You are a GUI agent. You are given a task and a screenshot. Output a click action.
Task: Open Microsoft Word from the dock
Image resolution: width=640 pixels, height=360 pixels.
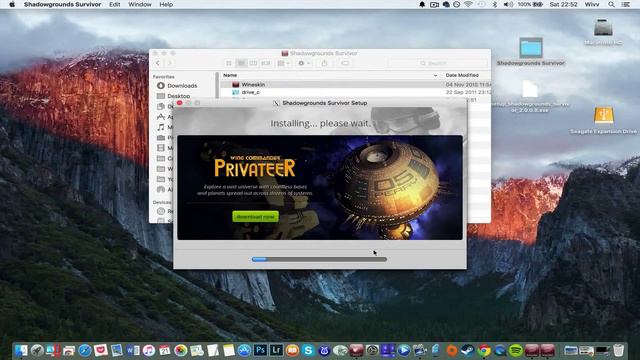pyautogui.click(x=133, y=350)
